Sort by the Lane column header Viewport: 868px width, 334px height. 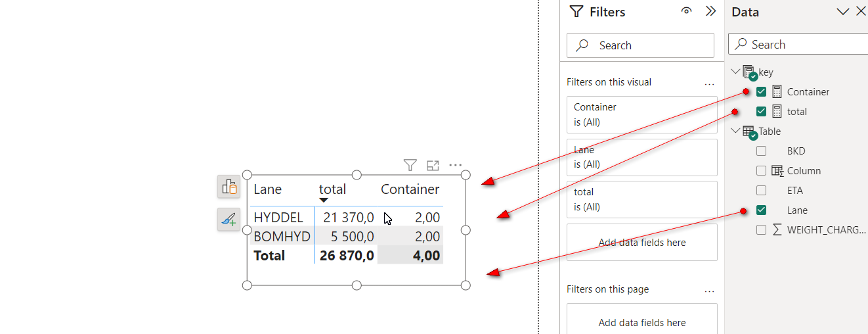click(x=268, y=189)
